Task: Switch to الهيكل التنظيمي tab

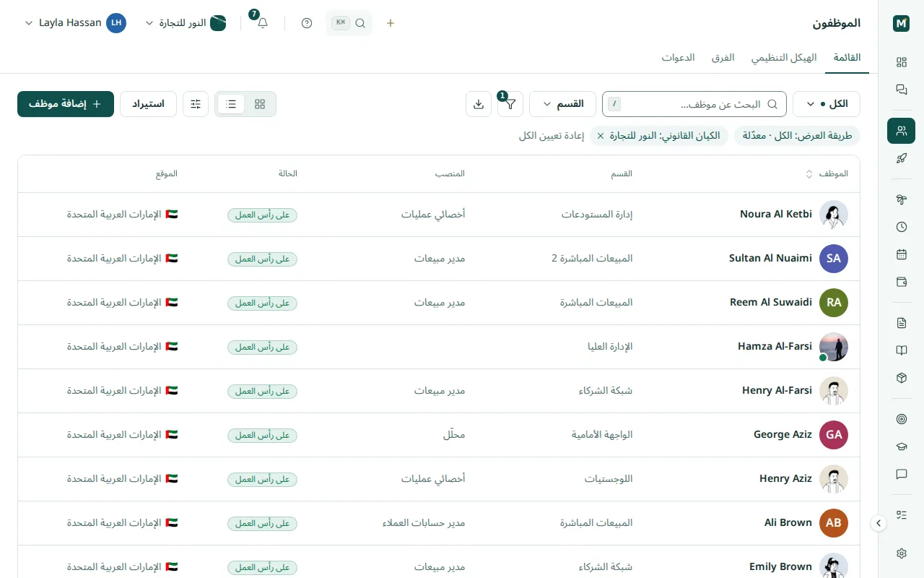Action: point(784,58)
